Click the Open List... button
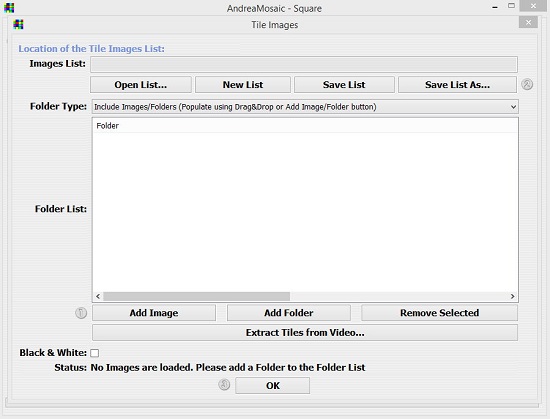The image size is (550, 419). 141,85
